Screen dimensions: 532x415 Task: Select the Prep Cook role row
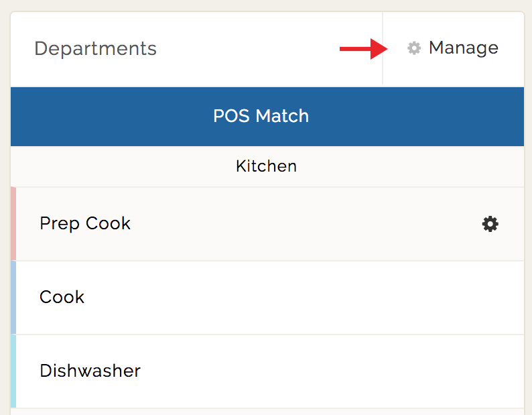[270, 224]
